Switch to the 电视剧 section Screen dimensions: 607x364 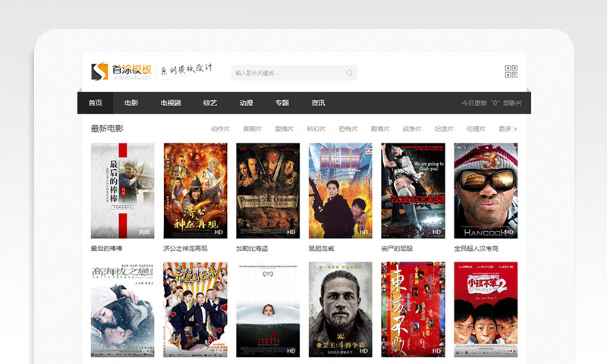[x=170, y=103]
